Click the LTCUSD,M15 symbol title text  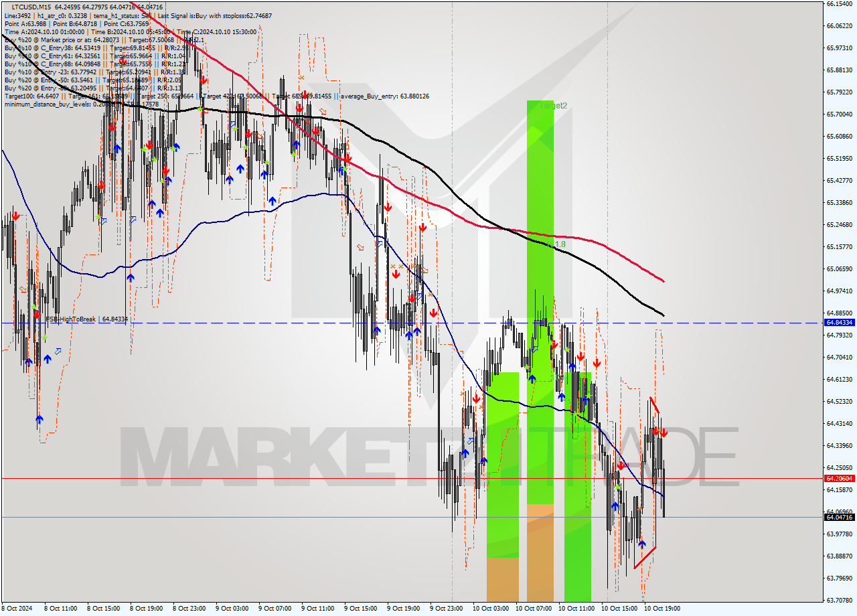click(33, 7)
